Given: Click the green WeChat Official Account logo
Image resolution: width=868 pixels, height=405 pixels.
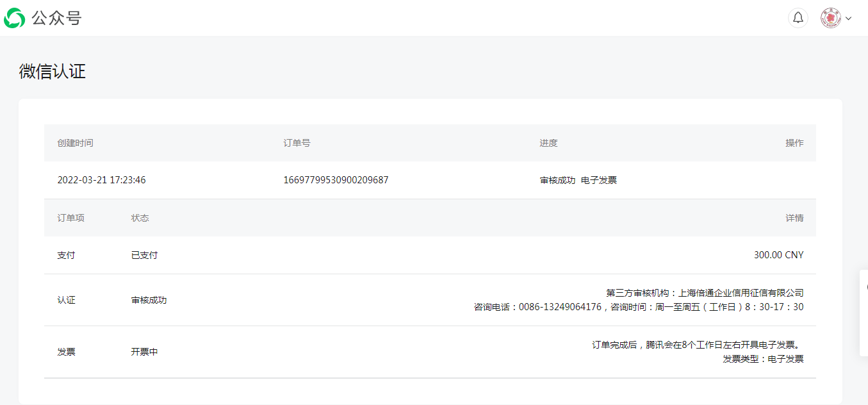Looking at the screenshot, I should 14,18.
